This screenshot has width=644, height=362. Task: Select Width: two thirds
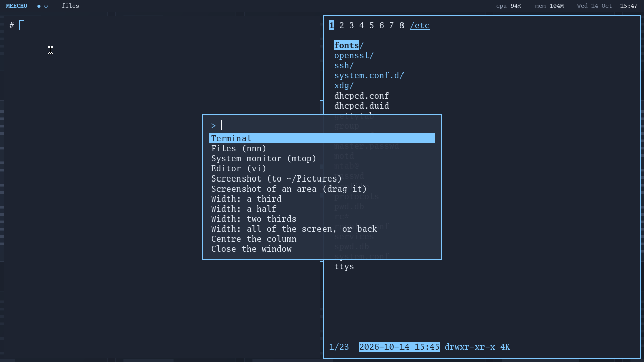pos(322,219)
